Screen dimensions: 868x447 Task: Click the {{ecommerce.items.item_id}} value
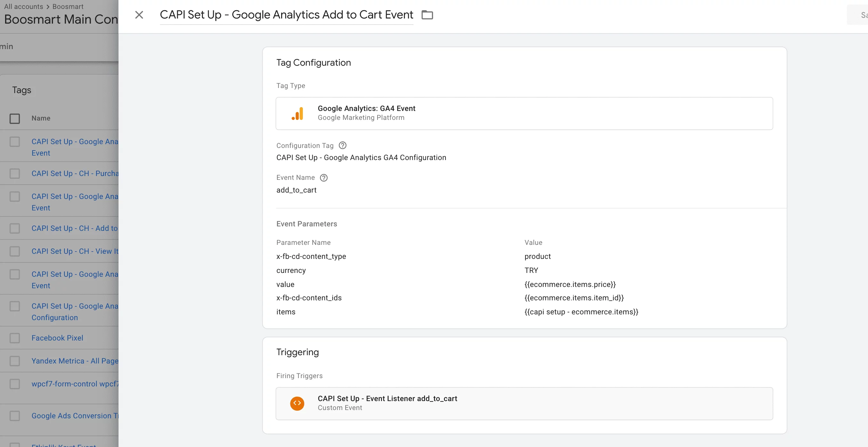[574, 298]
